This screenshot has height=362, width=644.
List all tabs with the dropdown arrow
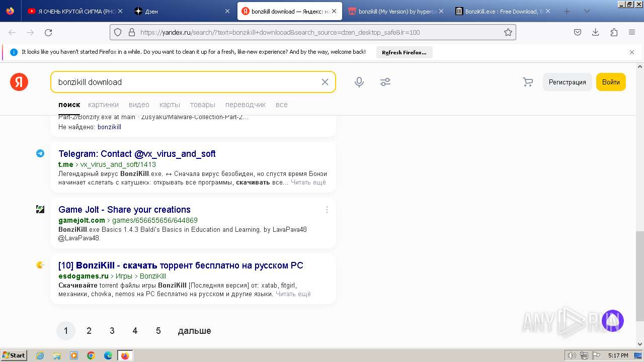click(587, 11)
